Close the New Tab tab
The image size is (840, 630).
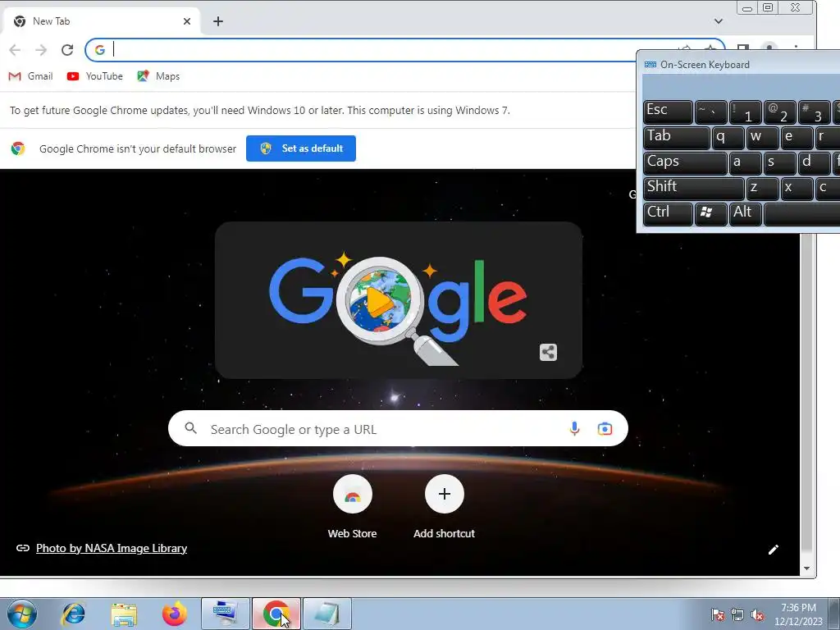(x=186, y=21)
